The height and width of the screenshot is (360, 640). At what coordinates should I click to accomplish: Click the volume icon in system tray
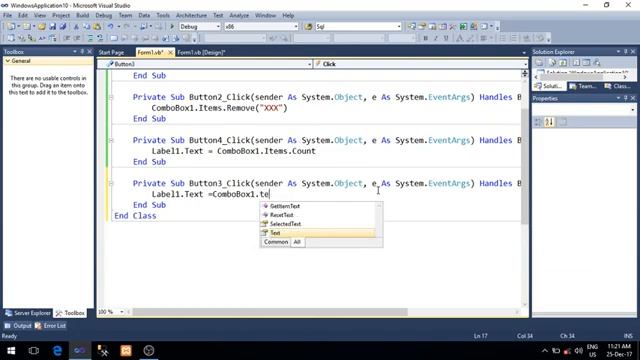(578, 351)
